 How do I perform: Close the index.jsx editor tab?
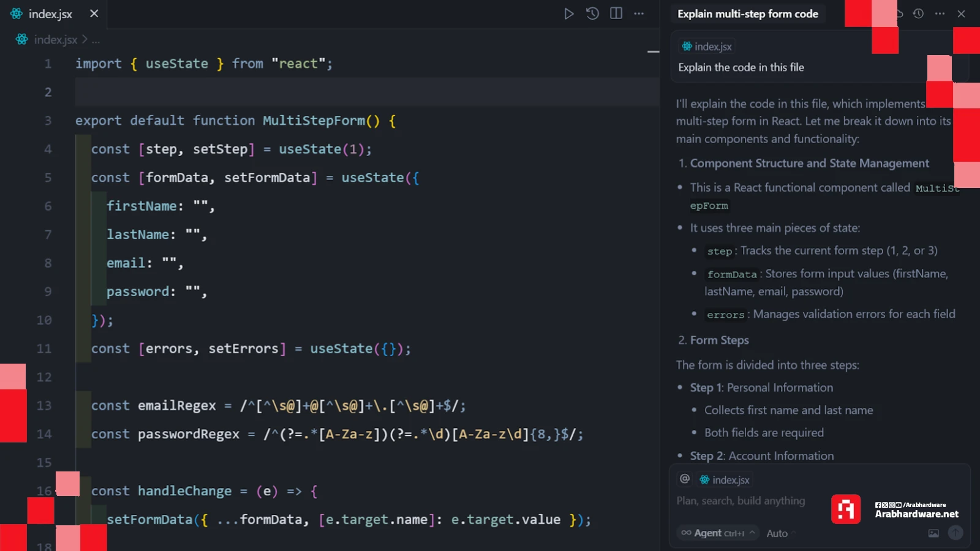coord(94,13)
